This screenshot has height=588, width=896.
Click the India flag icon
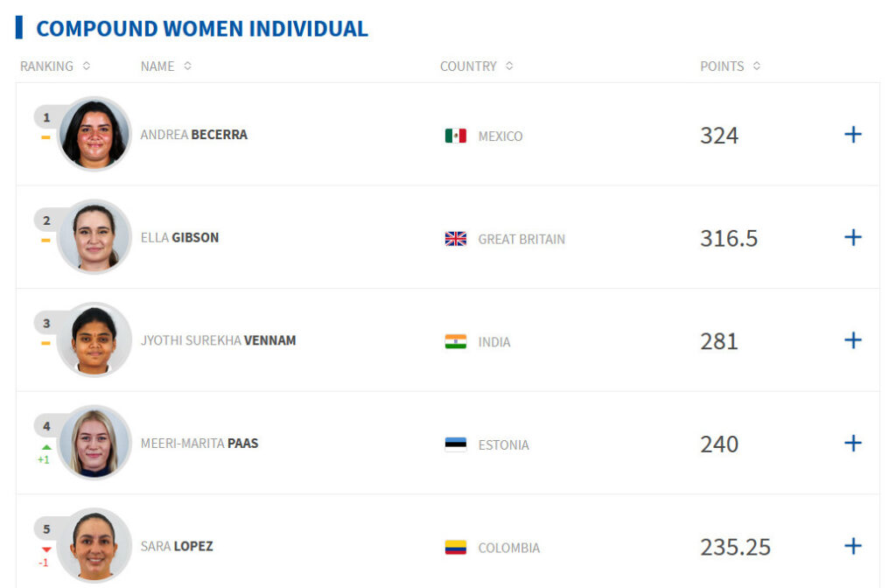coord(455,341)
